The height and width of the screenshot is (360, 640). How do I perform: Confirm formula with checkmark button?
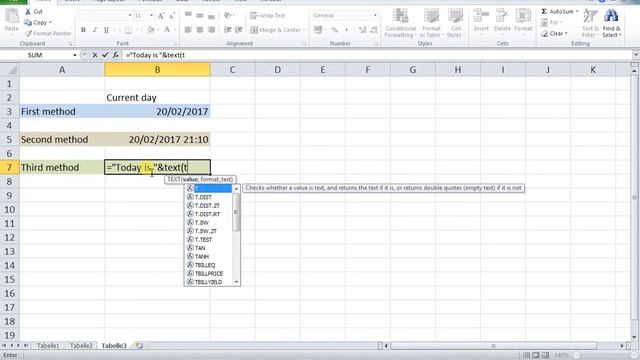point(105,55)
